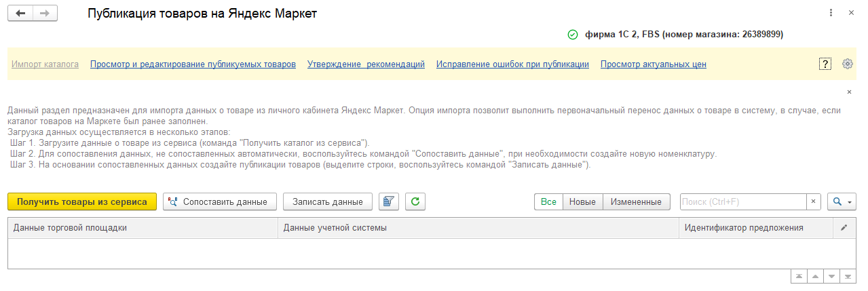Go back with the left arrow button
Screen dimensions: 868x291
[20, 14]
